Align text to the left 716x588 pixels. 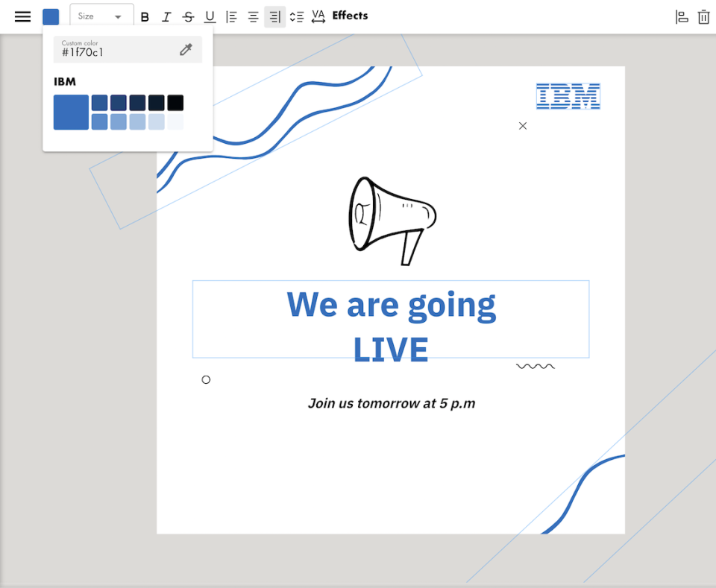pyautogui.click(x=231, y=16)
